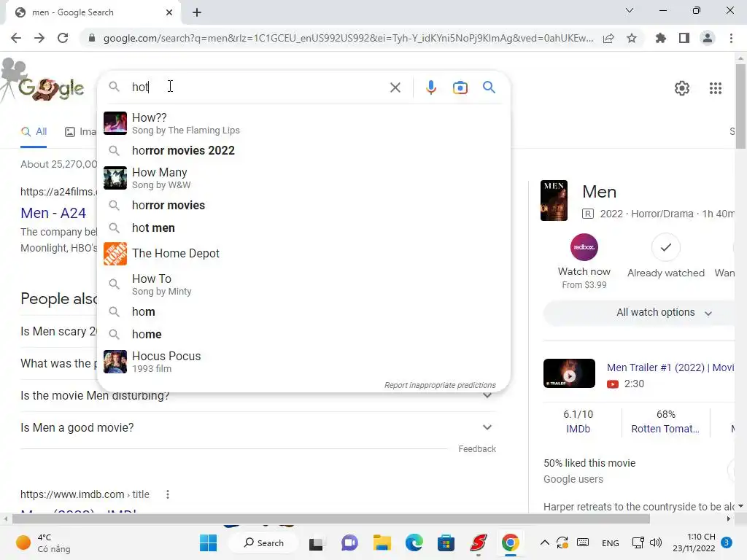Open Google apps grid icon
Image resolution: width=747 pixels, height=560 pixels.
click(716, 88)
